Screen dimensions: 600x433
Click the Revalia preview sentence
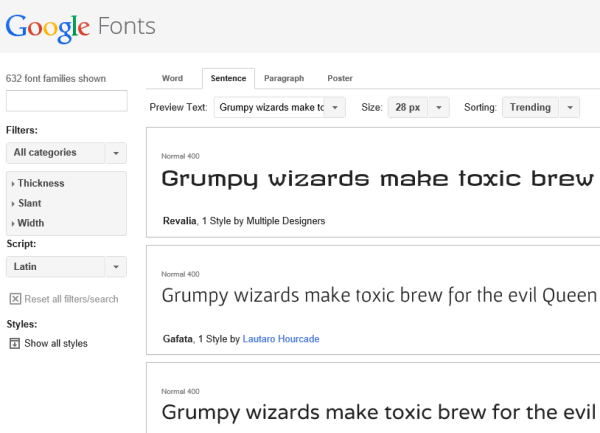click(x=378, y=179)
